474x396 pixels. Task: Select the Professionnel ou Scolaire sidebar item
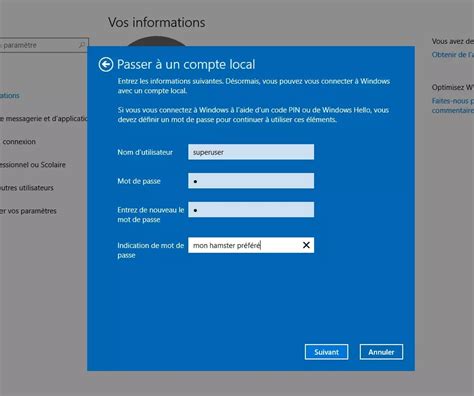[33, 165]
